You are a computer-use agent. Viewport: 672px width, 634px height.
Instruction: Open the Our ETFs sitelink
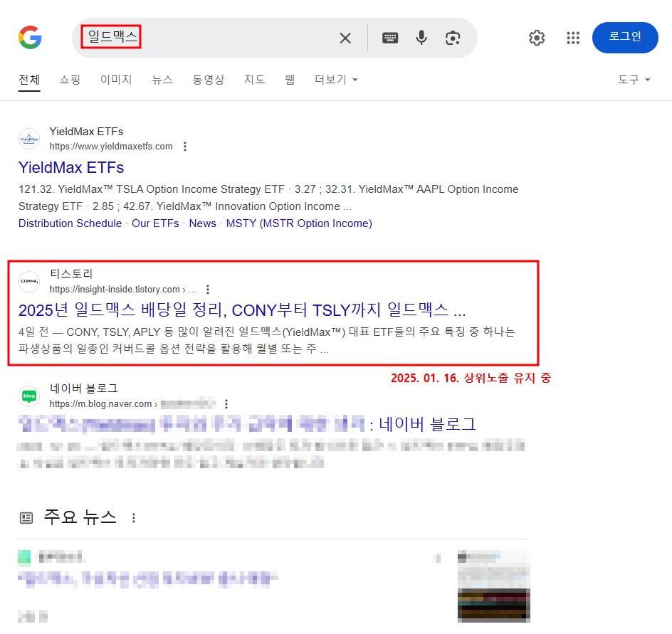(x=155, y=223)
